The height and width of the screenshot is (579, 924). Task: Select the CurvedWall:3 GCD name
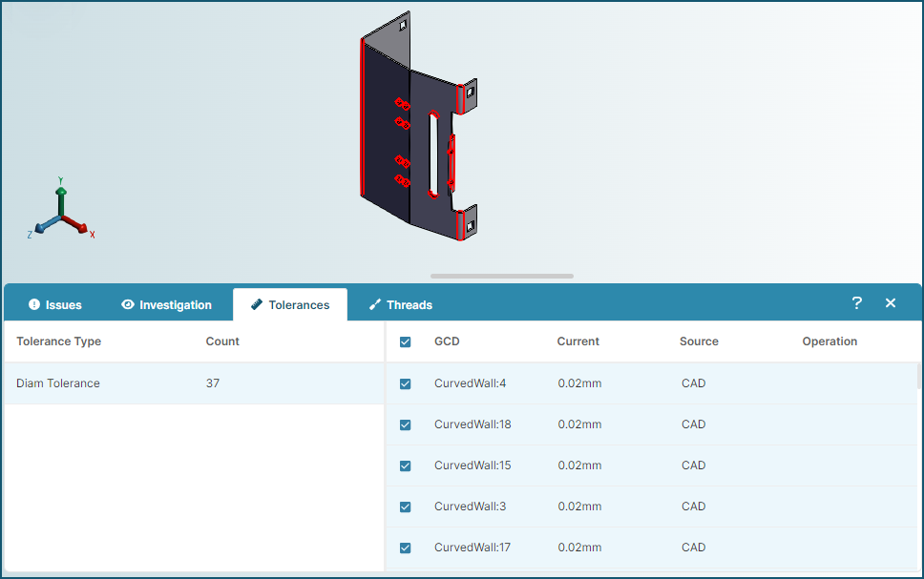click(471, 507)
